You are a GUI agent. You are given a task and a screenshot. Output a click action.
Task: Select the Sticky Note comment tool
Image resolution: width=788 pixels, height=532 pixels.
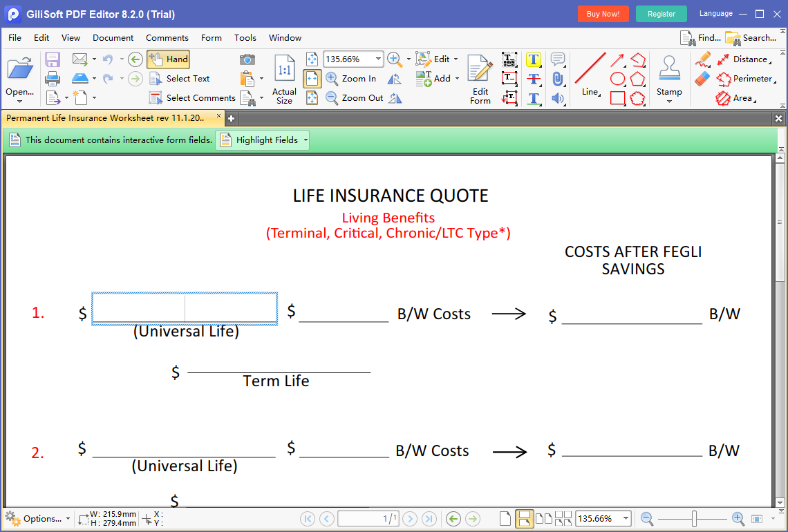557,59
